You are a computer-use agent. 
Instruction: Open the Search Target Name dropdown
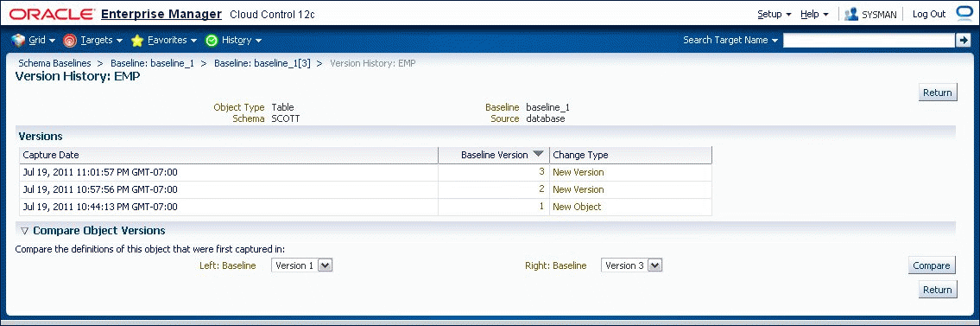pos(730,40)
